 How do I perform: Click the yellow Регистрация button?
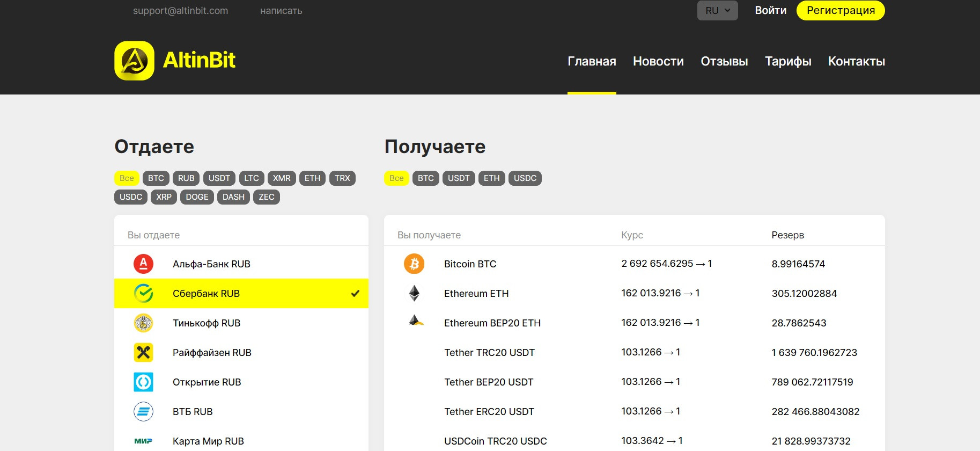(x=841, y=10)
